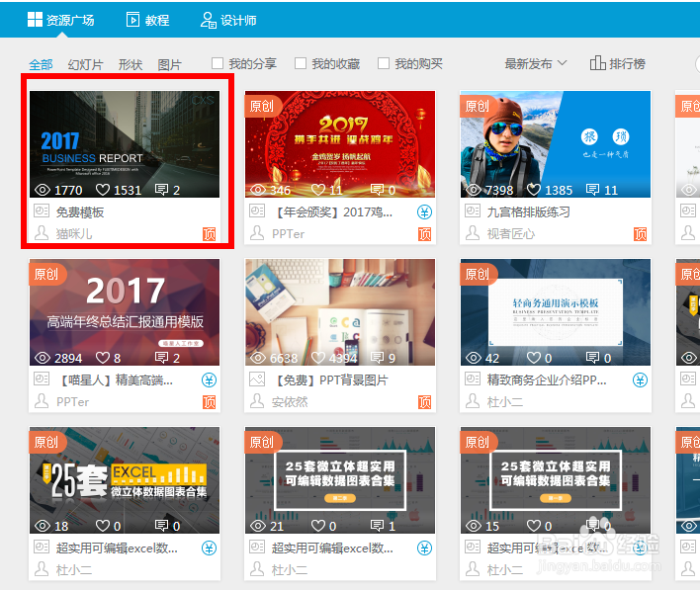Image resolution: width=700 pixels, height=590 pixels.
Task: Select the 全部 filter
Action: tap(41, 64)
